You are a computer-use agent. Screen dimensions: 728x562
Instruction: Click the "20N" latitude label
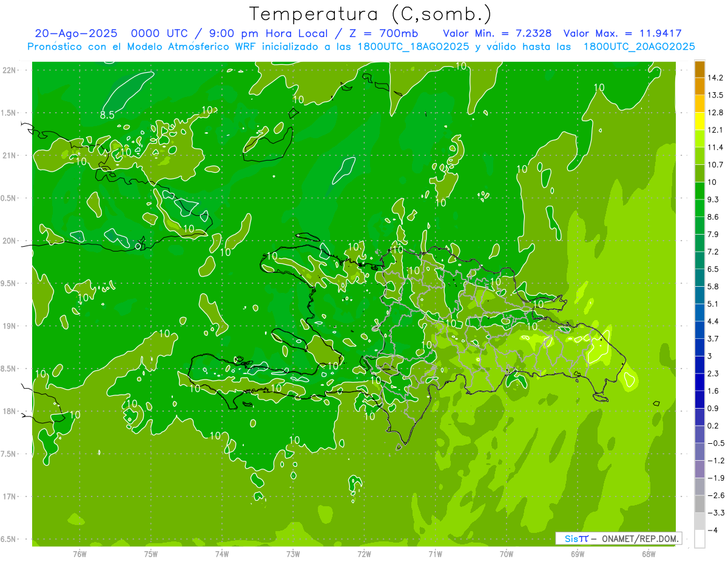(9, 241)
